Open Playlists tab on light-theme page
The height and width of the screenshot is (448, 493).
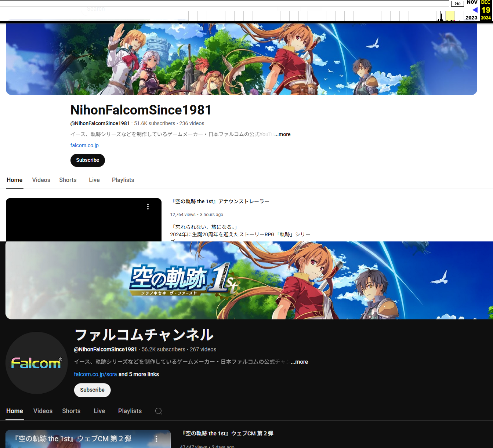[123, 180]
